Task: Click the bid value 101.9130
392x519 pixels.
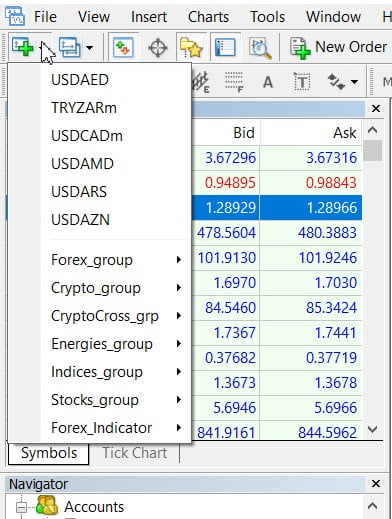Action: point(227,258)
